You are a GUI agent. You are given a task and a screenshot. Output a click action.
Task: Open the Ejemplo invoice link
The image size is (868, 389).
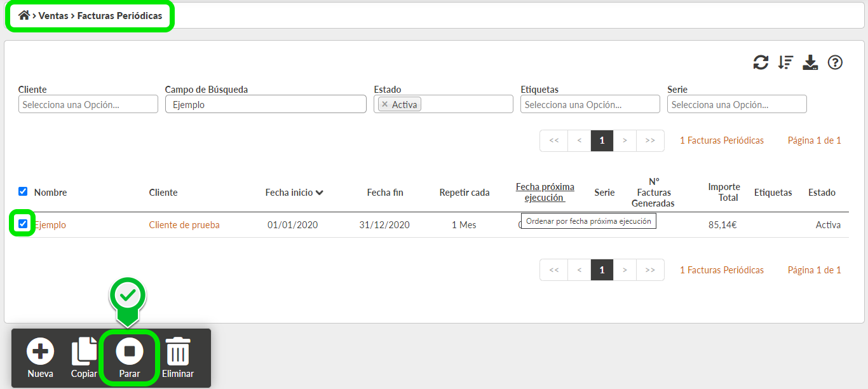tap(50, 225)
